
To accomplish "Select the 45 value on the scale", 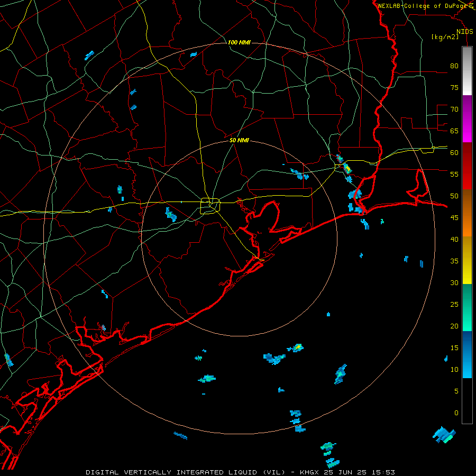I will pos(454,218).
